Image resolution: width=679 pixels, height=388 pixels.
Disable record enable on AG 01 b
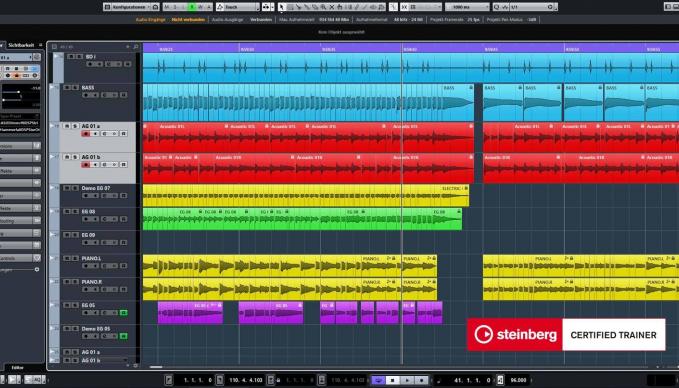(86, 165)
